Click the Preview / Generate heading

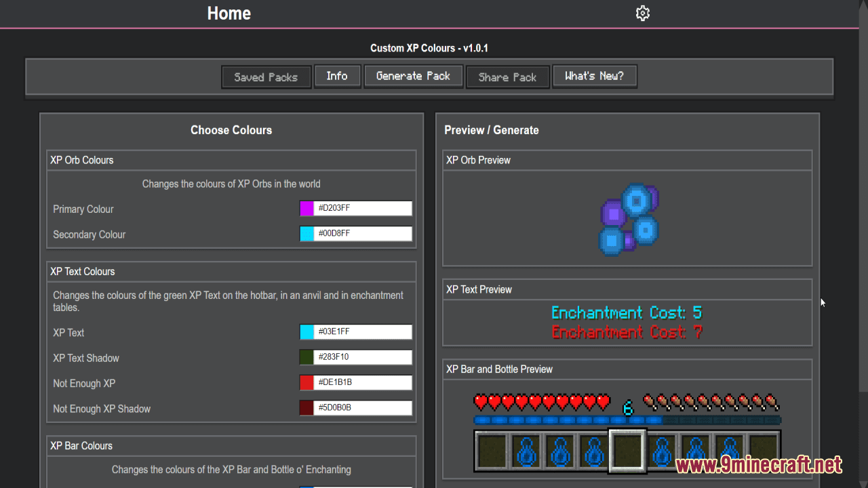(492, 130)
